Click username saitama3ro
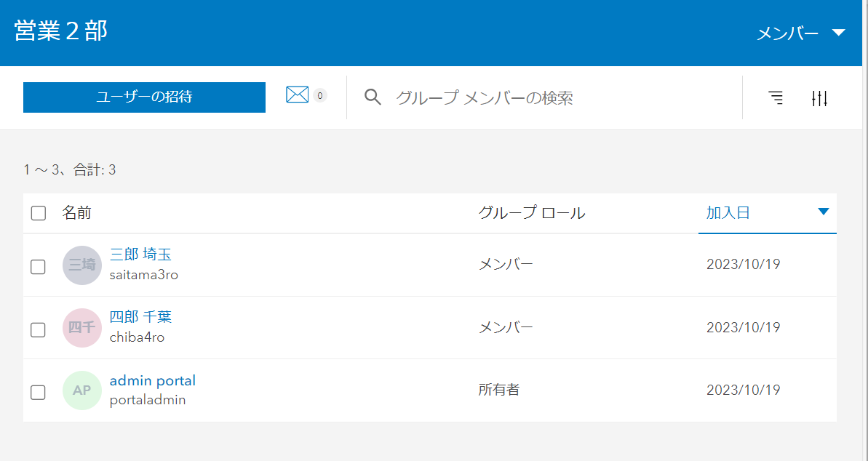This screenshot has width=868, height=461. (x=144, y=275)
